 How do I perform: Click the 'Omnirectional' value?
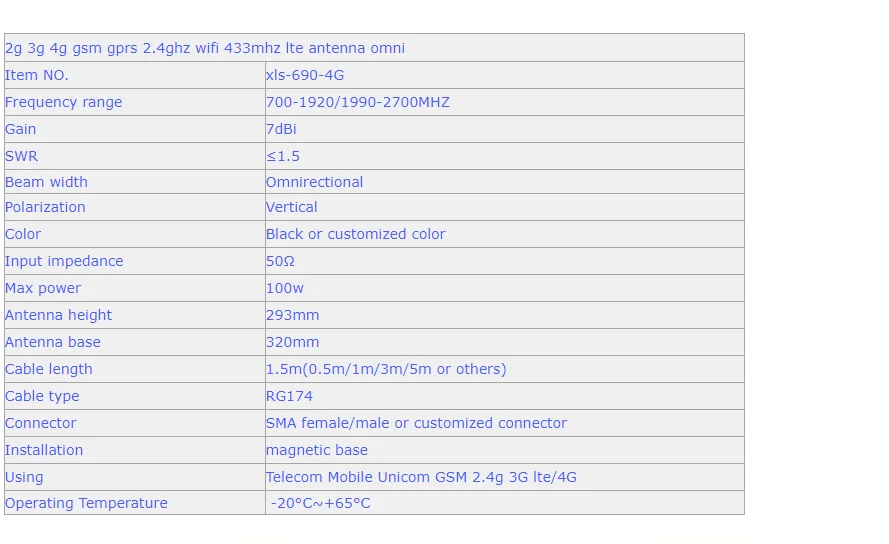[x=315, y=182]
